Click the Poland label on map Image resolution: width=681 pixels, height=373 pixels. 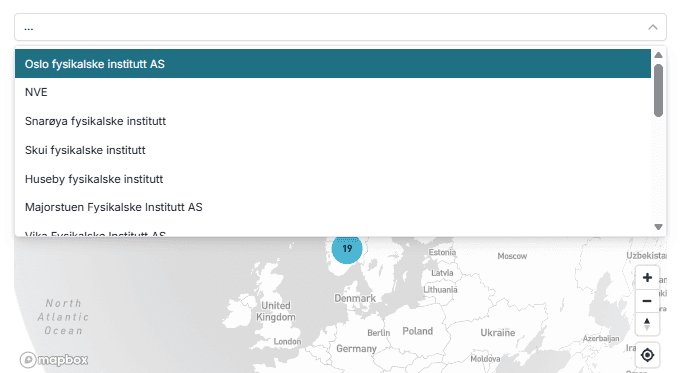pos(417,331)
